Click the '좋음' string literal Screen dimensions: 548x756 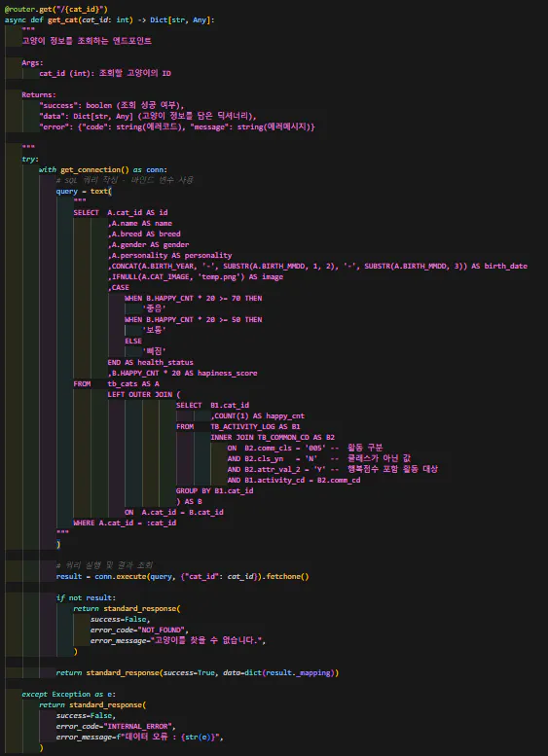point(154,309)
